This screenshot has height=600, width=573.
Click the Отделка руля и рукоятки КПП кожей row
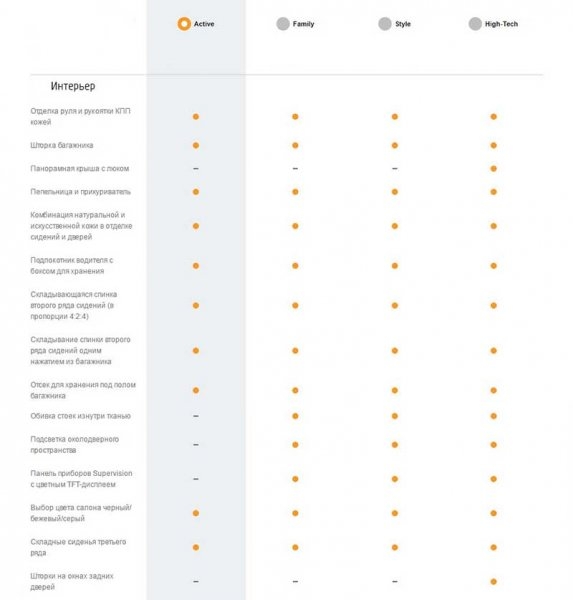pos(286,116)
